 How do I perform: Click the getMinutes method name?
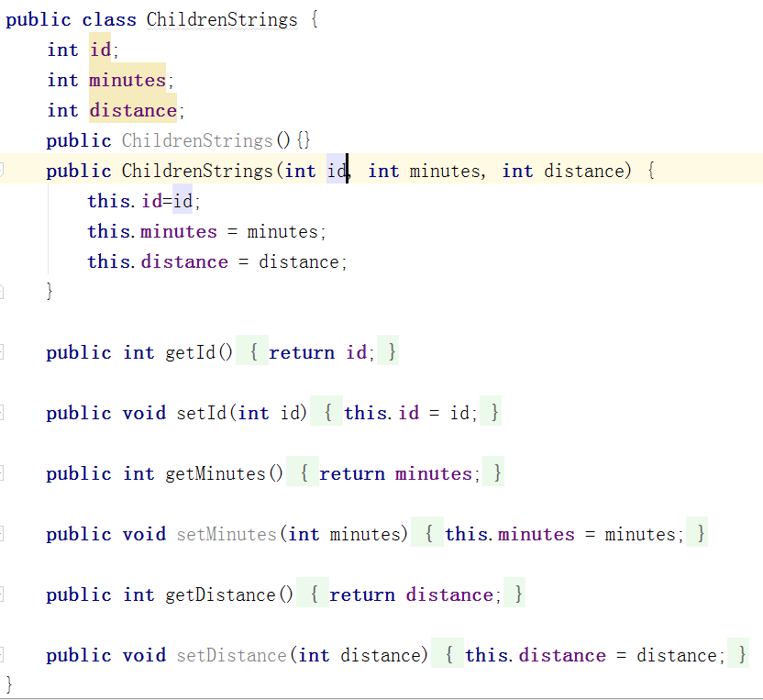point(216,473)
